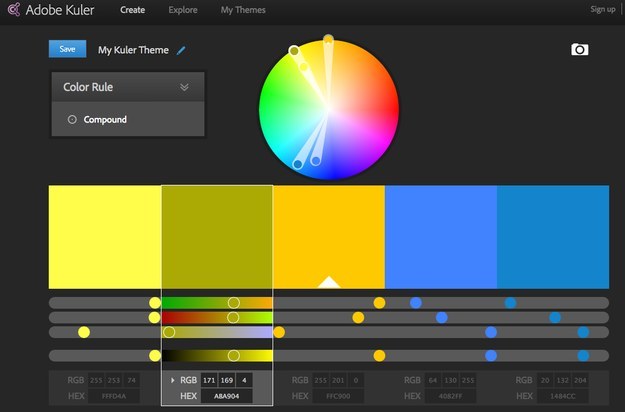The width and height of the screenshot is (625, 412).
Task: Click the black-to-yellow brightness slider handle
Action: click(234, 355)
